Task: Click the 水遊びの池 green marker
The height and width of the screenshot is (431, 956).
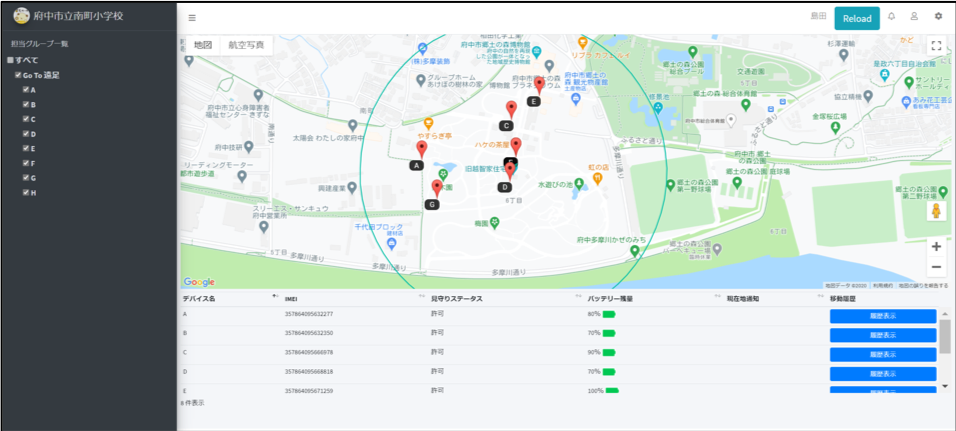Action: [x=579, y=182]
